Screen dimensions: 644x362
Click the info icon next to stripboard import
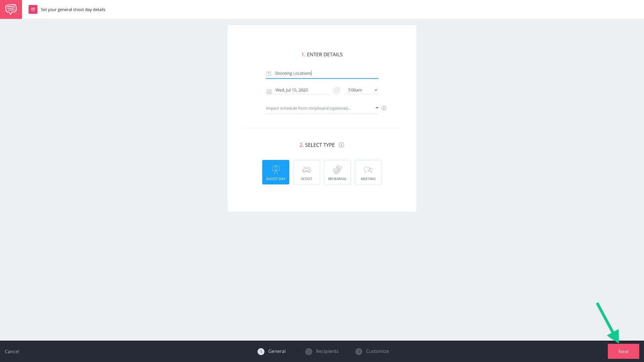384,108
